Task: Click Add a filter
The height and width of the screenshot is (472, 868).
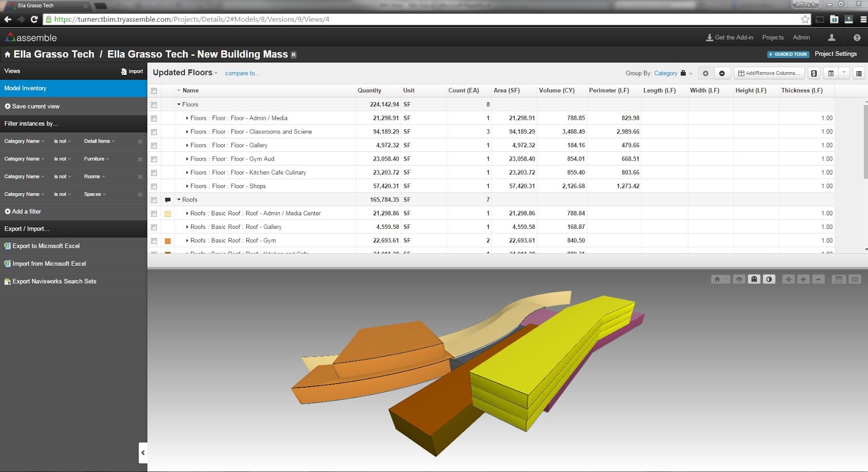Action: tap(23, 212)
